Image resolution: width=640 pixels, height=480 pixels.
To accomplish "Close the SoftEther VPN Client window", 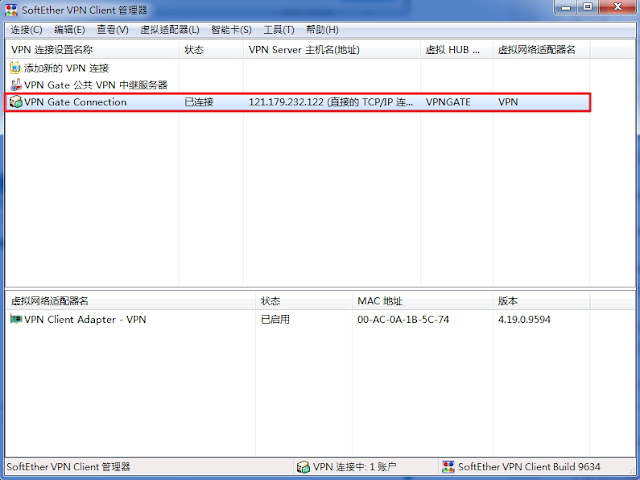I will tap(618, 7).
